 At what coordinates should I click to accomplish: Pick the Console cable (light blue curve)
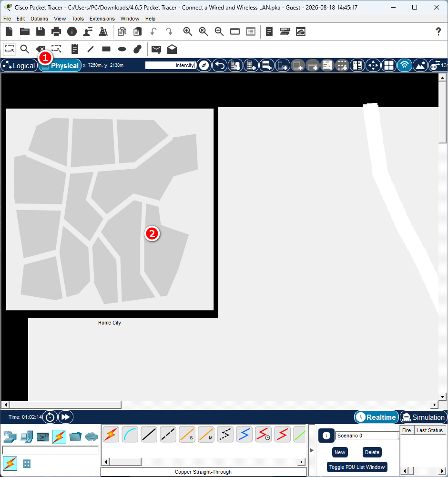point(130,434)
